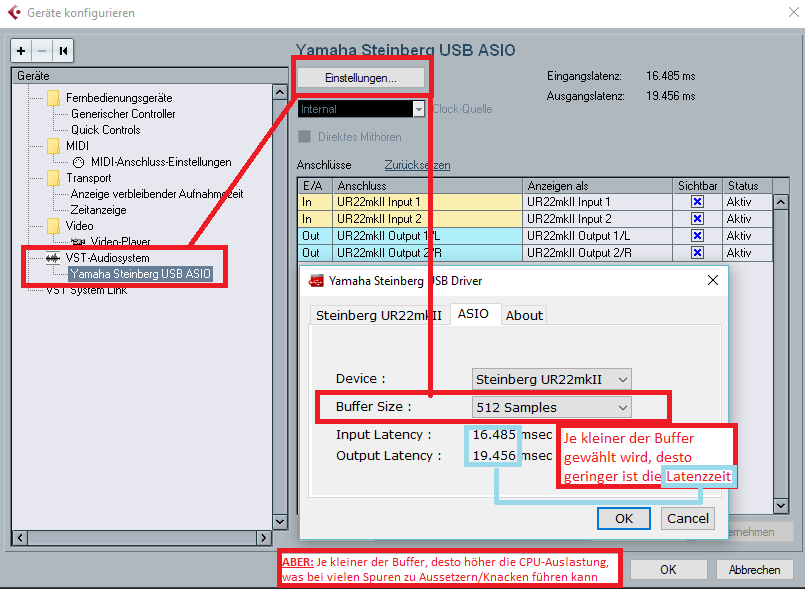Click Anzeigen als cell UR22mkII Input 1
The width and height of the screenshot is (805, 589).
tap(598, 202)
